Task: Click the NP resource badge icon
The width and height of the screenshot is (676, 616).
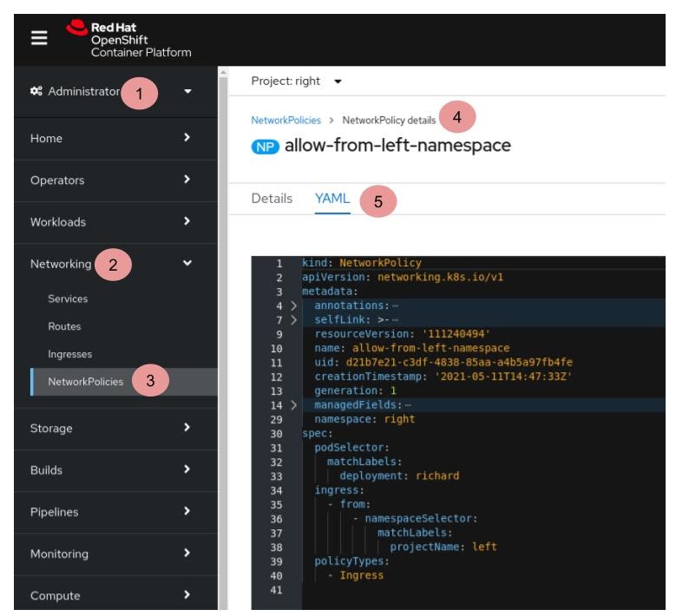Action: 265,146
